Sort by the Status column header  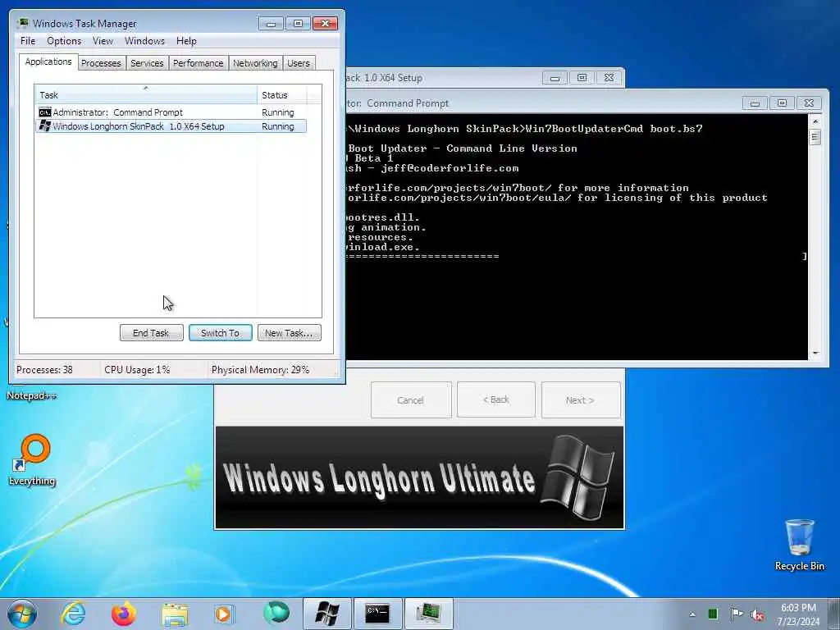coord(282,95)
